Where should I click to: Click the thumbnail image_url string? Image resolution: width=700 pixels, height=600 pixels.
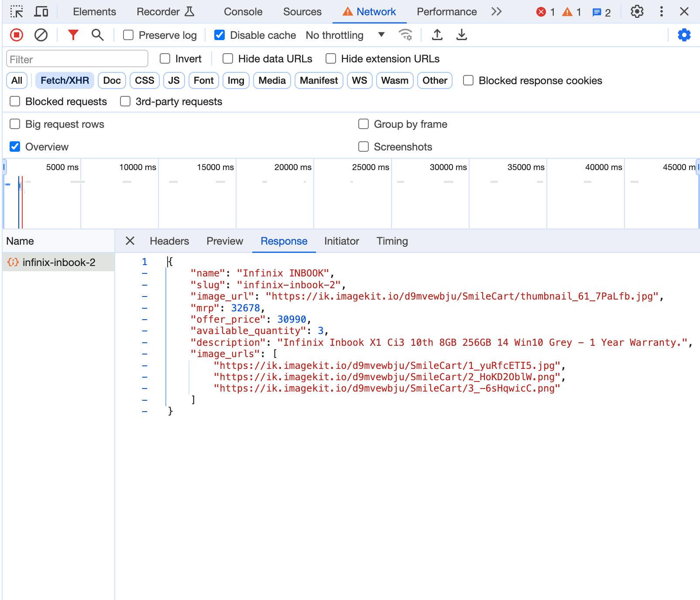click(462, 297)
